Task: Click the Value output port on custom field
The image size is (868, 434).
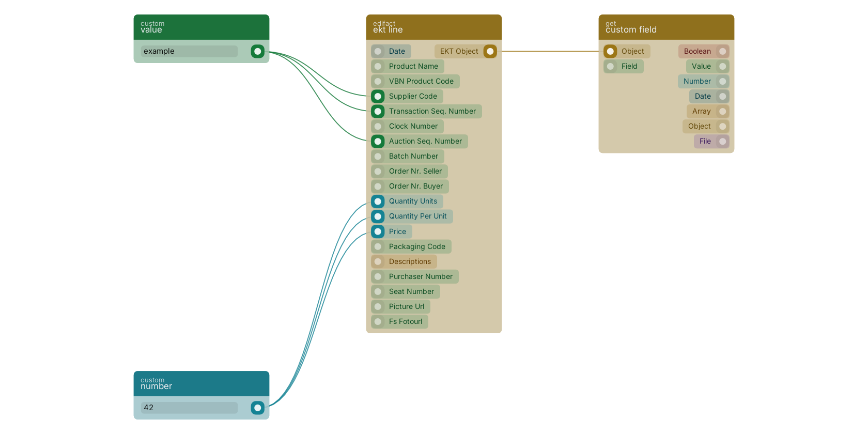Action: [x=722, y=66]
